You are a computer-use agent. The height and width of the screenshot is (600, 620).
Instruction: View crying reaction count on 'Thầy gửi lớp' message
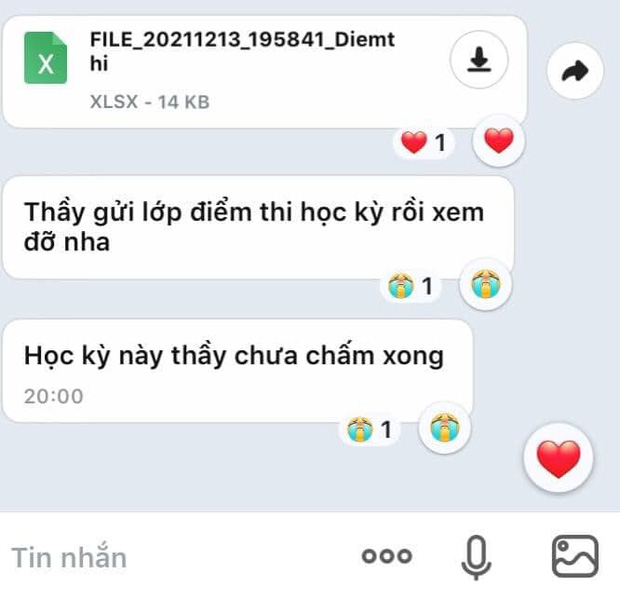[x=410, y=286]
